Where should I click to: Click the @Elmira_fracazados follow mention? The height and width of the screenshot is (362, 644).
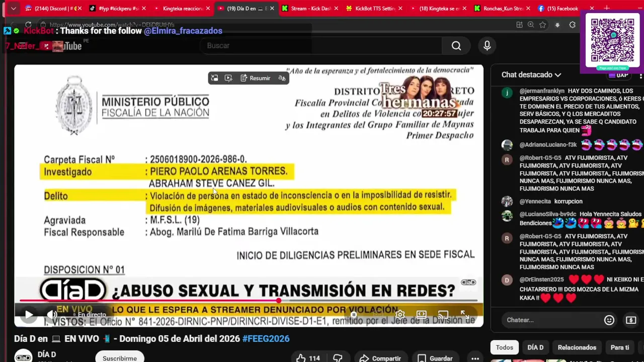tap(183, 31)
